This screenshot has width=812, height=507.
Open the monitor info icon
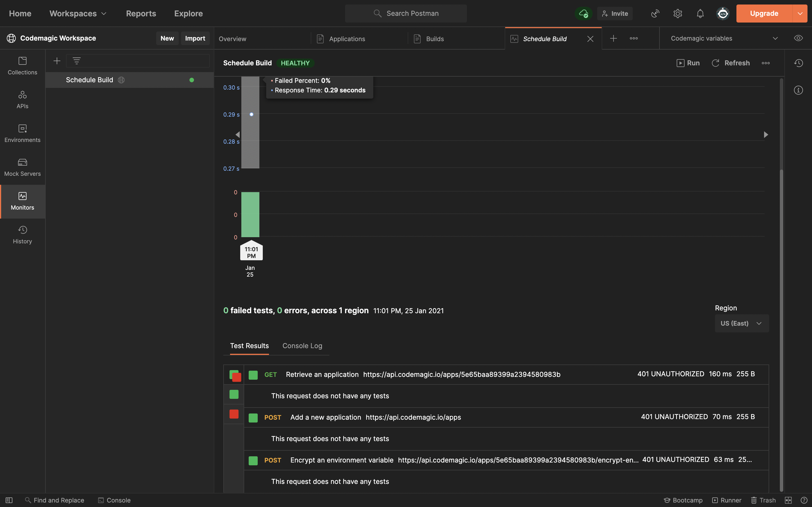click(798, 90)
